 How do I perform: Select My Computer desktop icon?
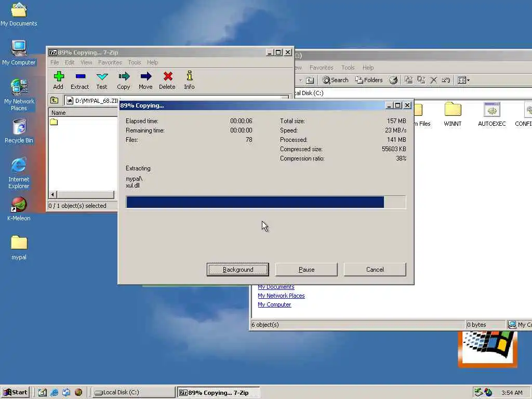[x=19, y=53]
